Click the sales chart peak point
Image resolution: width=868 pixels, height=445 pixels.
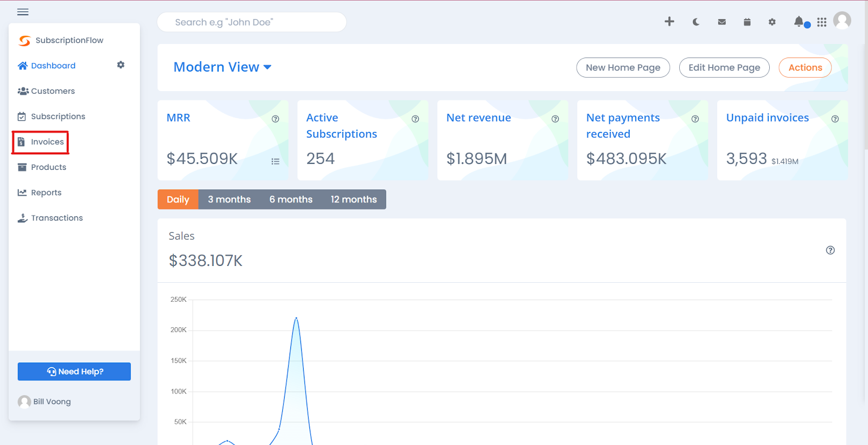tap(296, 318)
